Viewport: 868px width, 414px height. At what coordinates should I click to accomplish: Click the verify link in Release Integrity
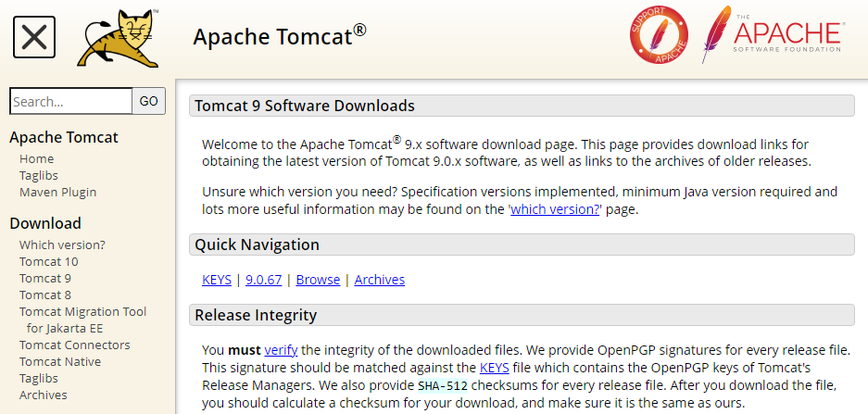282,350
